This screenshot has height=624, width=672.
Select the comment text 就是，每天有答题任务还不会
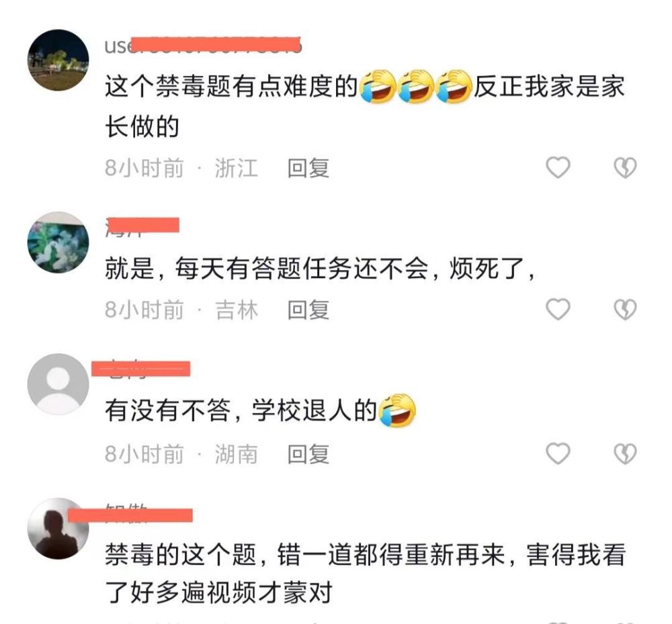[267, 269]
